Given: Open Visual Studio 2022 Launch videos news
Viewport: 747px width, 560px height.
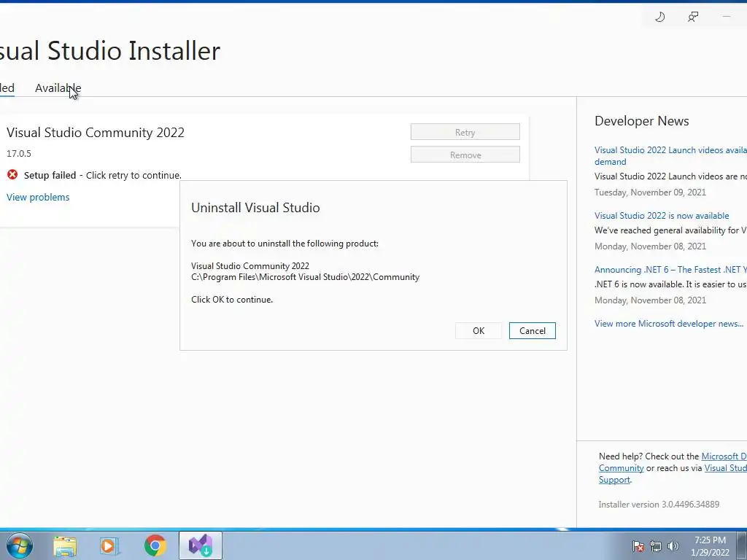Looking at the screenshot, I should point(670,156).
